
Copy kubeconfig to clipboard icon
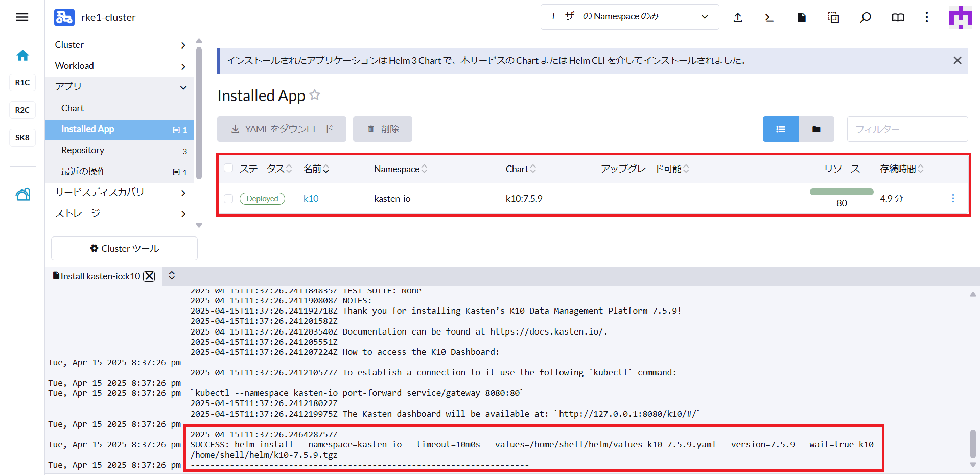pyautogui.click(x=833, y=18)
